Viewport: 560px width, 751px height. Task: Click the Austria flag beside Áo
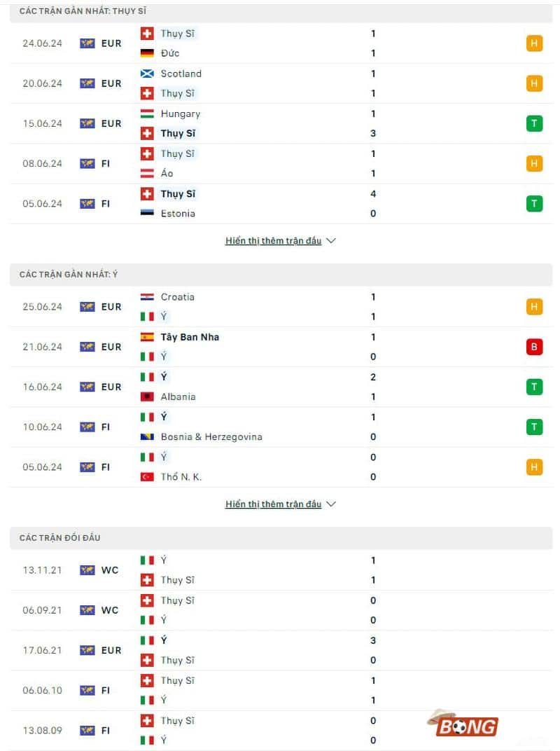pyautogui.click(x=147, y=173)
